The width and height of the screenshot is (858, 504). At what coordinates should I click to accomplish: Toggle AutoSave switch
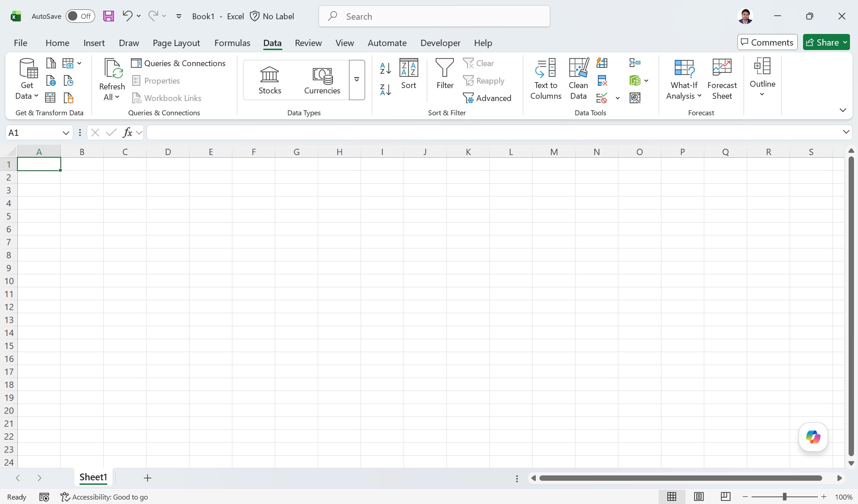tap(80, 16)
